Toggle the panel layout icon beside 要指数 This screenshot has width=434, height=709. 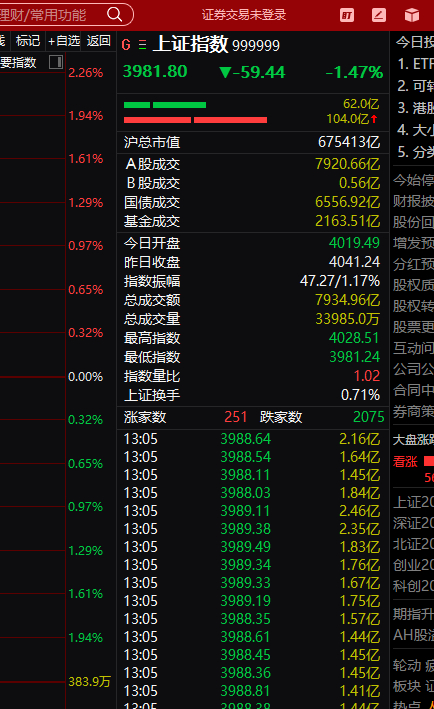point(56,62)
